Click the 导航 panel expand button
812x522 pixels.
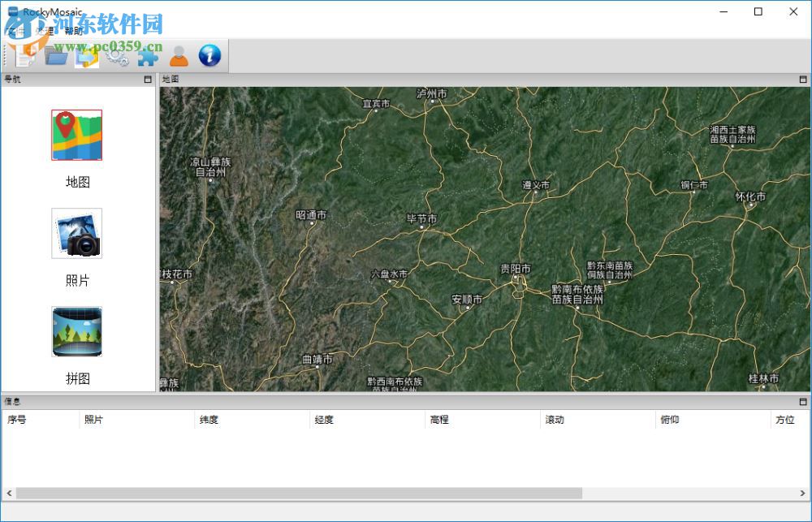point(146,79)
